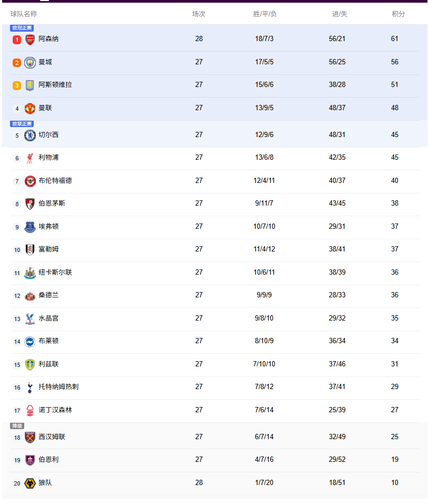Select the Tottenham Hotspur club badge
Screen dimensions: 428x504
30,387
